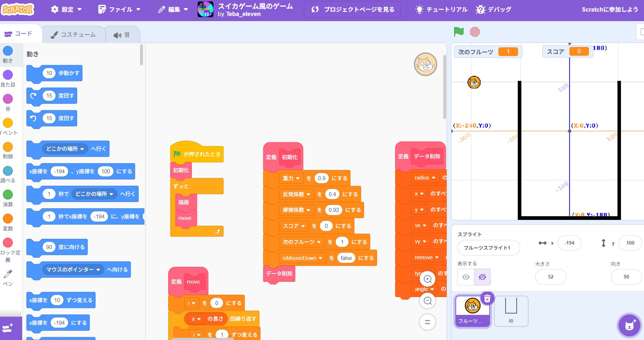The width and height of the screenshot is (644, 340).
Task: Open the 設定 settings dropdown menu
Action: click(x=66, y=9)
